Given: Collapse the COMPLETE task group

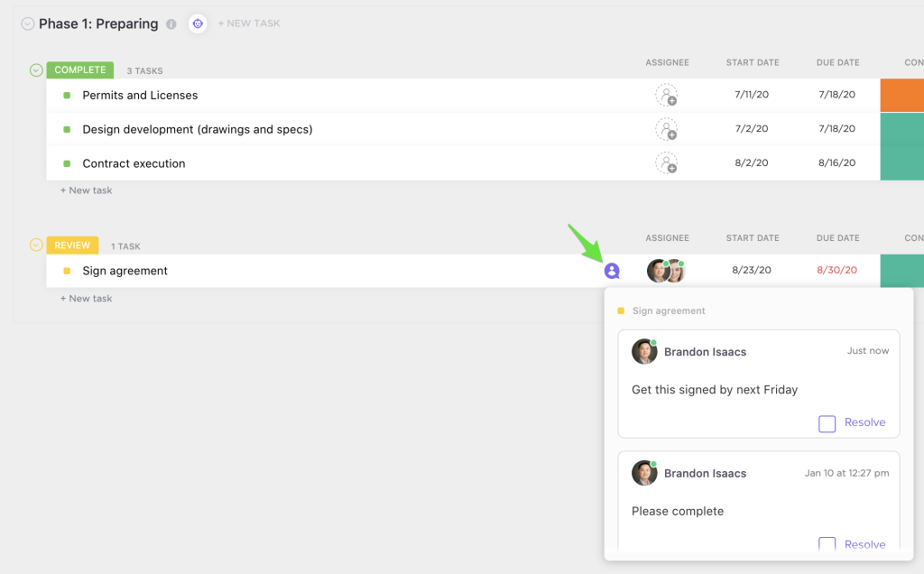Looking at the screenshot, I should [x=34, y=69].
